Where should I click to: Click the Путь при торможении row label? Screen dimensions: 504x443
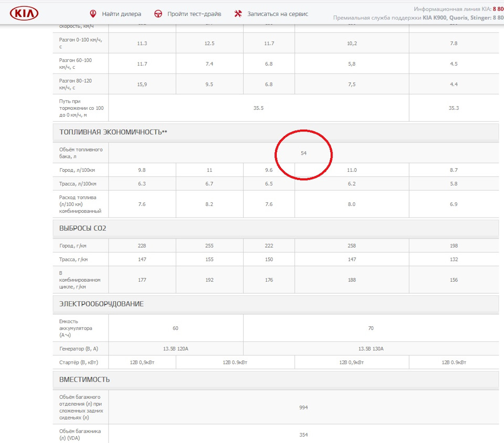pyautogui.click(x=81, y=108)
